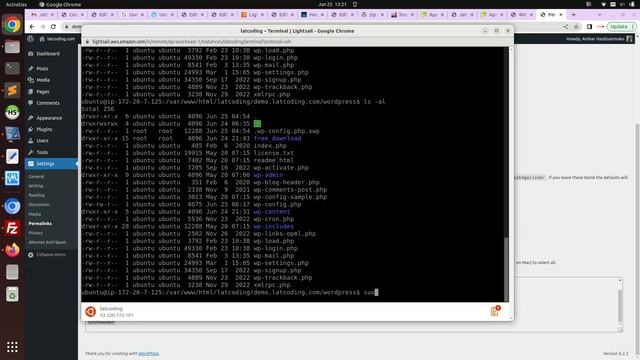Click the user avatar next to Howdy greeting
This screenshot has width=640, height=360.
pos(629,39)
